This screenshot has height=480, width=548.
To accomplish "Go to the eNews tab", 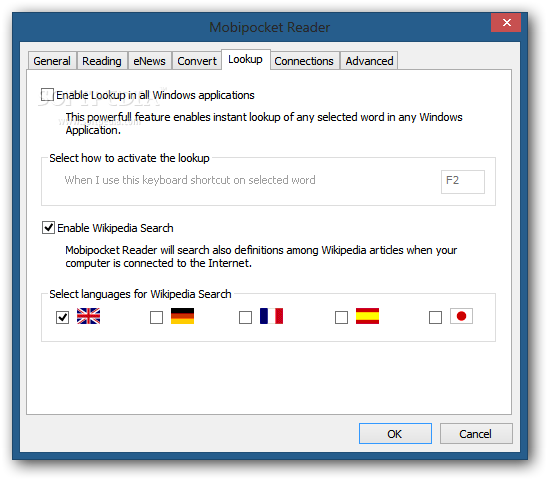I will pos(150,61).
